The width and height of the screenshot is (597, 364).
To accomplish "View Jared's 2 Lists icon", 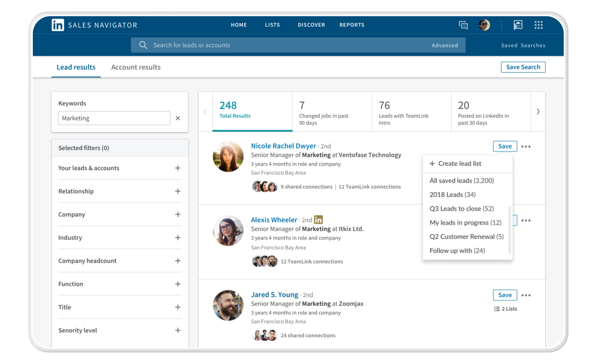I will (497, 309).
